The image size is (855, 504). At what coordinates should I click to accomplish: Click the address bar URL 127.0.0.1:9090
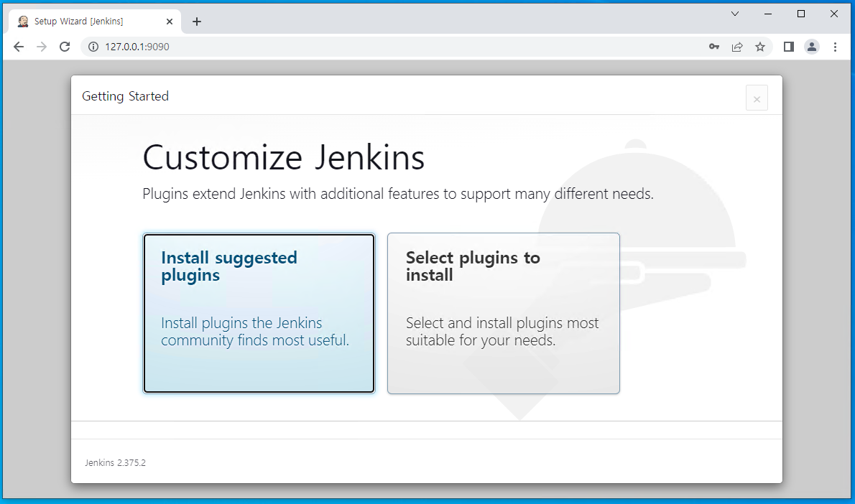pyautogui.click(x=137, y=47)
